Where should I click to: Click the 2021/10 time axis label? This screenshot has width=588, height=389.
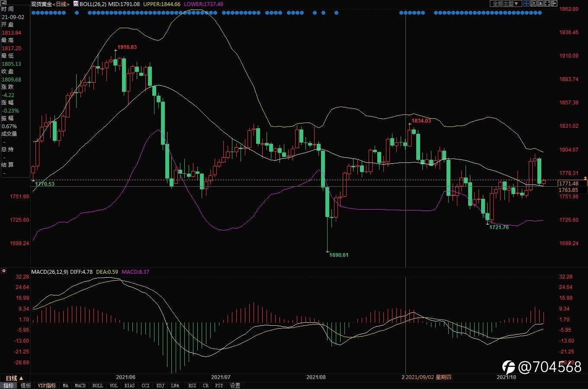tap(506, 377)
